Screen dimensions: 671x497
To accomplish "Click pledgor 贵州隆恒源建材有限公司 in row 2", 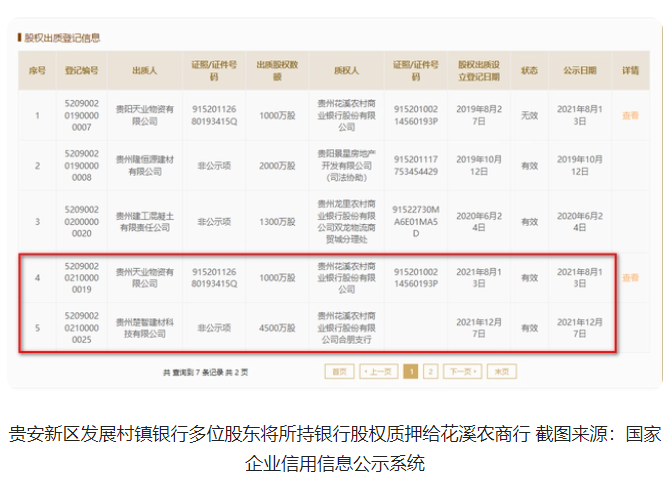I will [x=145, y=166].
